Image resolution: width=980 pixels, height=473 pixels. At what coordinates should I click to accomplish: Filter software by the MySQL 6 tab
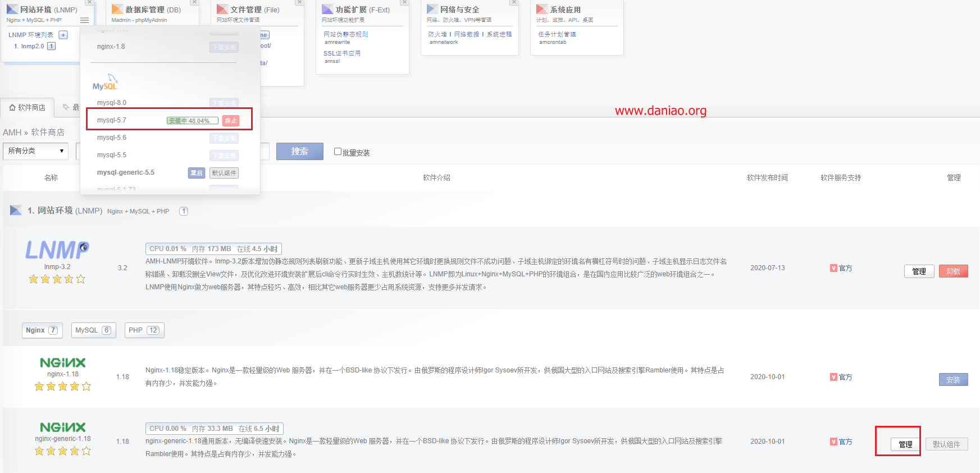(93, 330)
